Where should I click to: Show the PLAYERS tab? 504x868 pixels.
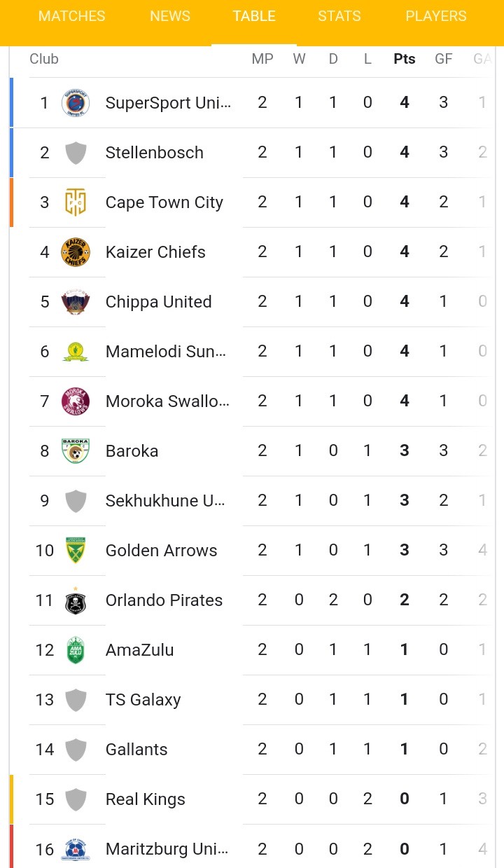435,16
